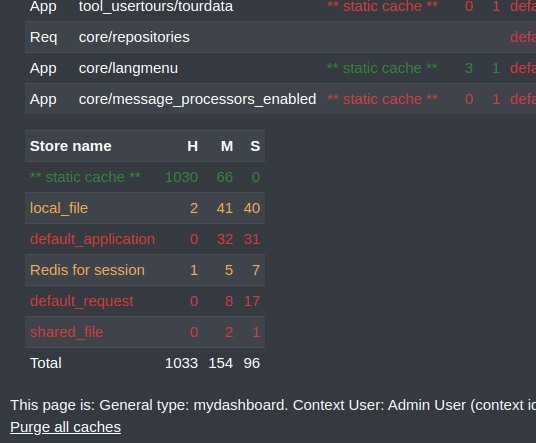Select the local_file store row

(145, 208)
